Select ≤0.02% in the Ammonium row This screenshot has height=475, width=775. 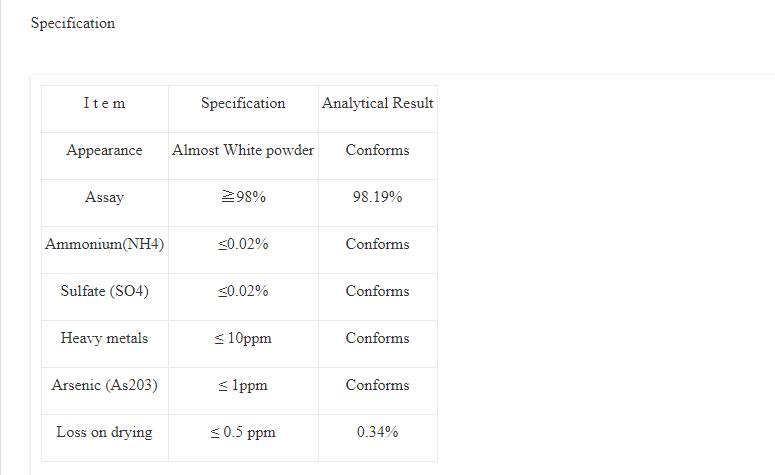(x=243, y=244)
